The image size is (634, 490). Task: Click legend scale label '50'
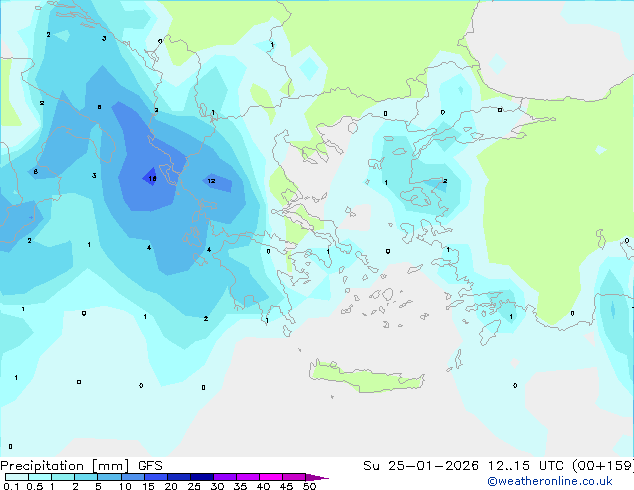pyautogui.click(x=309, y=486)
